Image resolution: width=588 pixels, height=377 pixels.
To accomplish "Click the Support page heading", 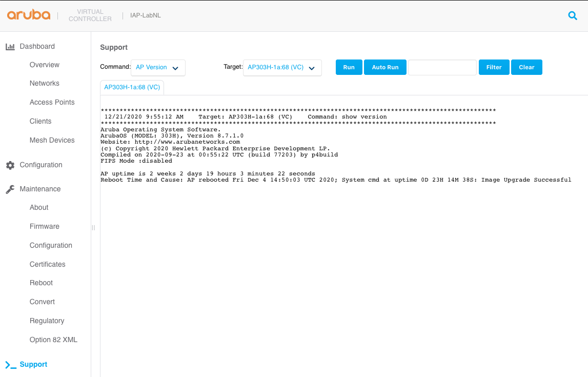I will [114, 47].
